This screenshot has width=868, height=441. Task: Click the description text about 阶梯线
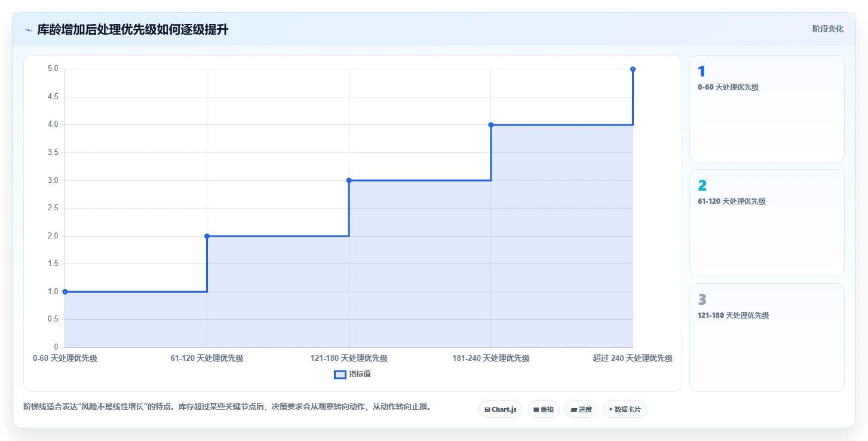[227, 407]
